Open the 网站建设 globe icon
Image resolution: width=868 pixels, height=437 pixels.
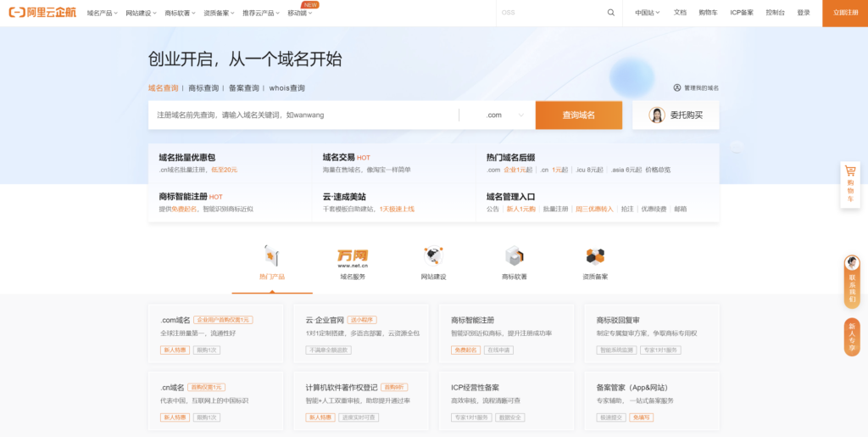click(x=433, y=256)
